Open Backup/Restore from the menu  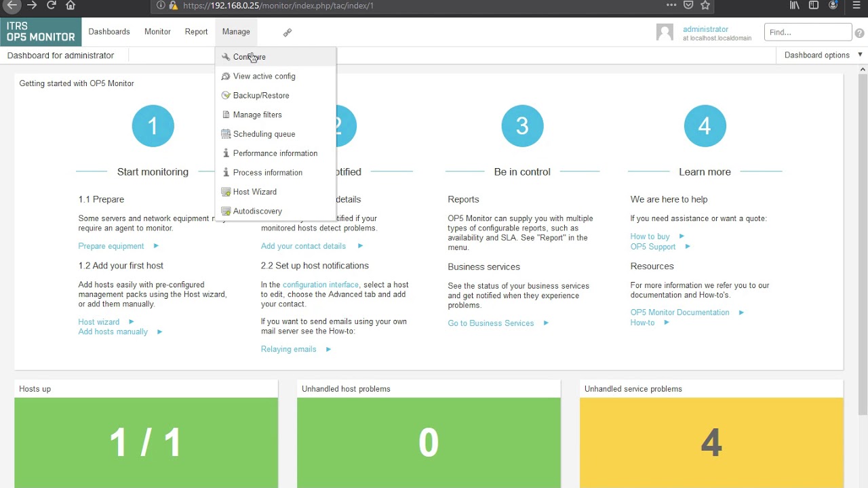pyautogui.click(x=275, y=96)
